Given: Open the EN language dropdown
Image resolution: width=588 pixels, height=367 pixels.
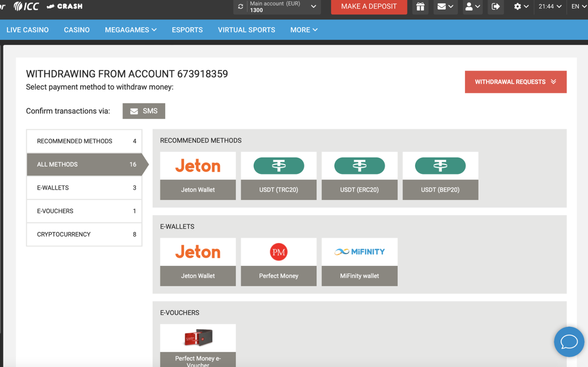Looking at the screenshot, I should pyautogui.click(x=579, y=7).
